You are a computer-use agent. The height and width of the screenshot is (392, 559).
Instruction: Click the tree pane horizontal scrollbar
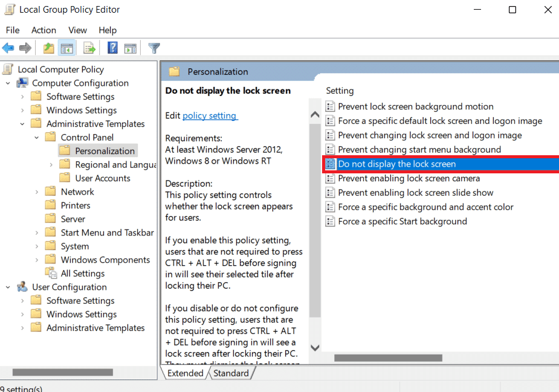point(63,372)
